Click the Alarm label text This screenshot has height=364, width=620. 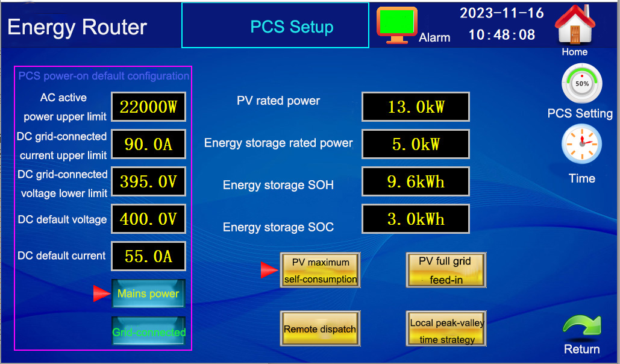(x=434, y=37)
